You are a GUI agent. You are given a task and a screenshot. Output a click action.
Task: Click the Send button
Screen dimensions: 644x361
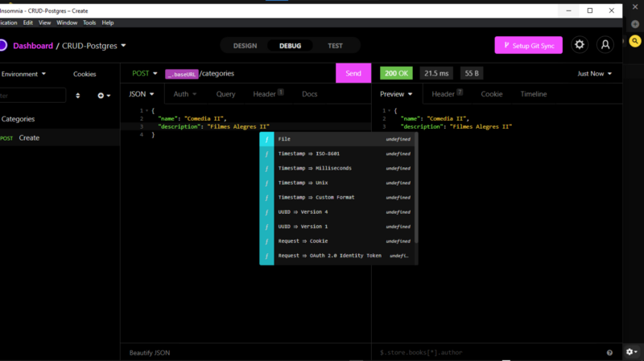(353, 73)
